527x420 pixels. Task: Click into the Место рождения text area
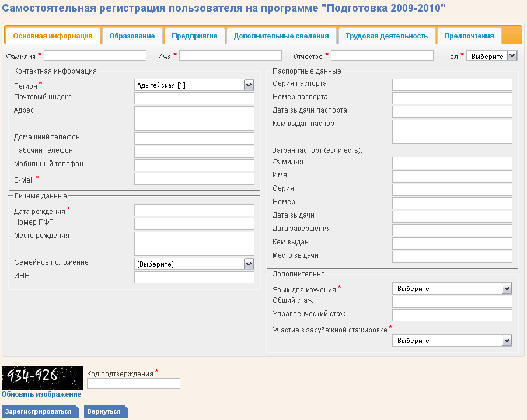pos(194,244)
